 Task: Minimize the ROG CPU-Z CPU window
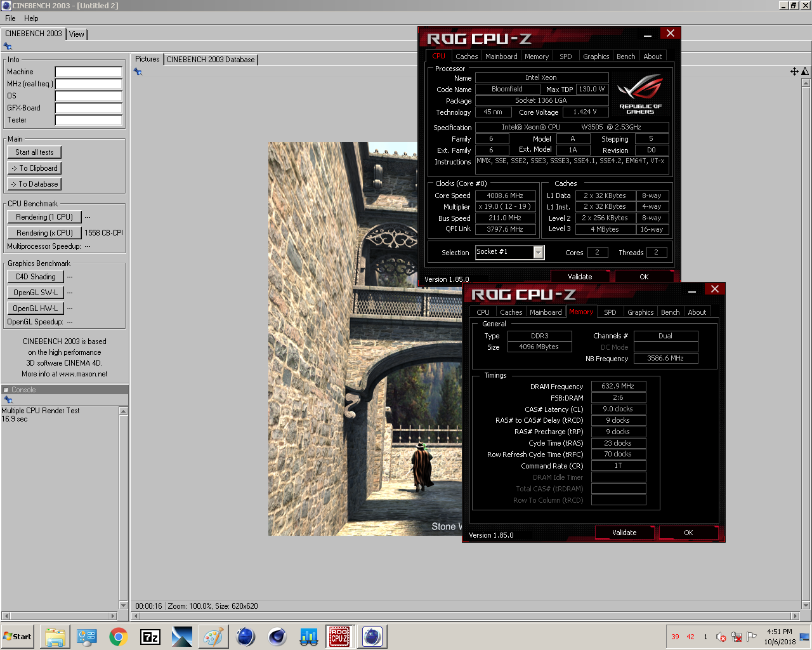tap(648, 34)
